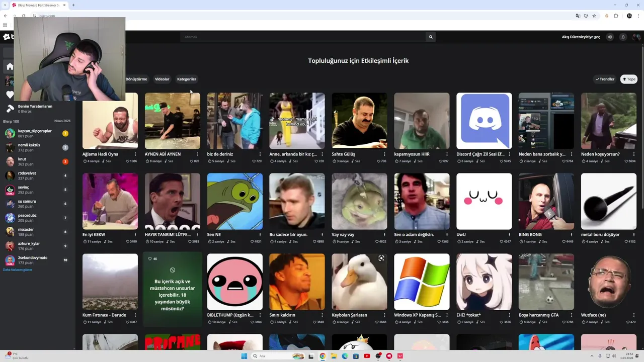This screenshot has width=644, height=362.
Task: Like the Sahte Gülüş heart icon
Action: pyautogui.click(x=379, y=161)
